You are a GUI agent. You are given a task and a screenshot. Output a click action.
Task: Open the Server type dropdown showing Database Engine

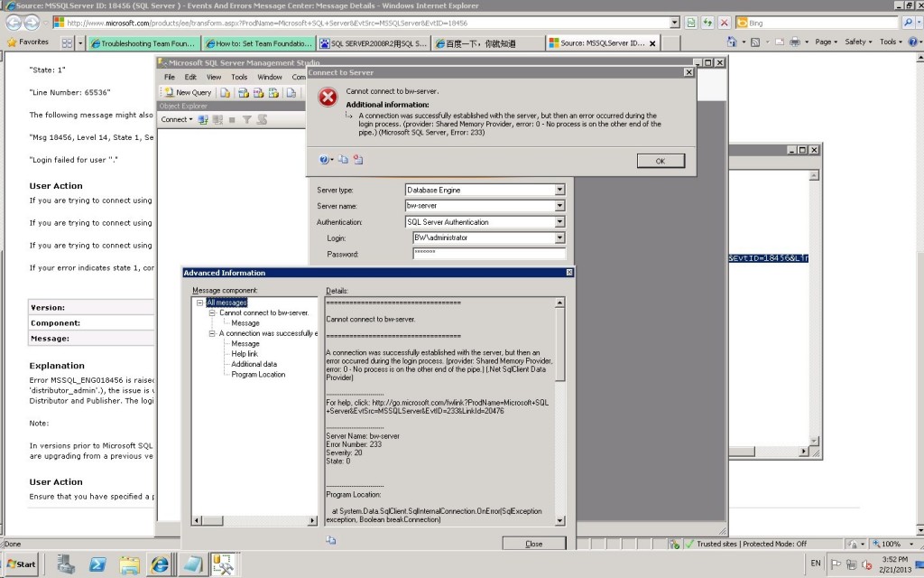[559, 190]
